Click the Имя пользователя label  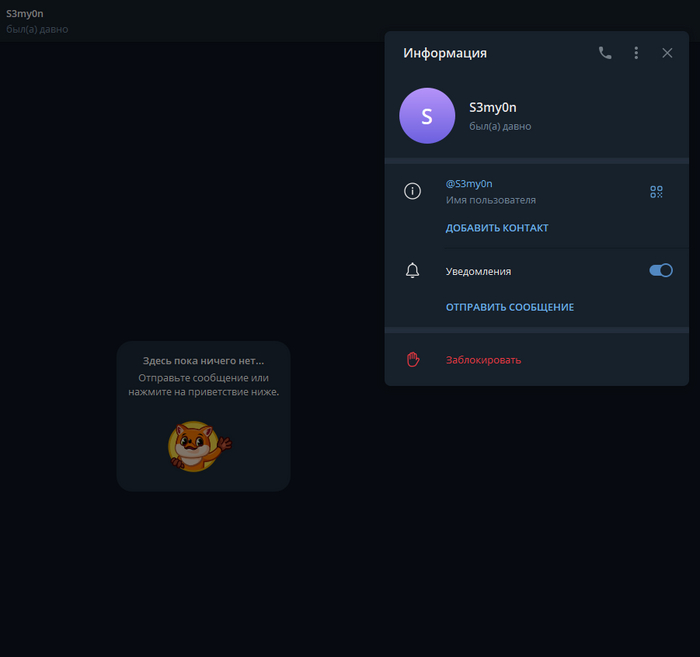tap(491, 200)
